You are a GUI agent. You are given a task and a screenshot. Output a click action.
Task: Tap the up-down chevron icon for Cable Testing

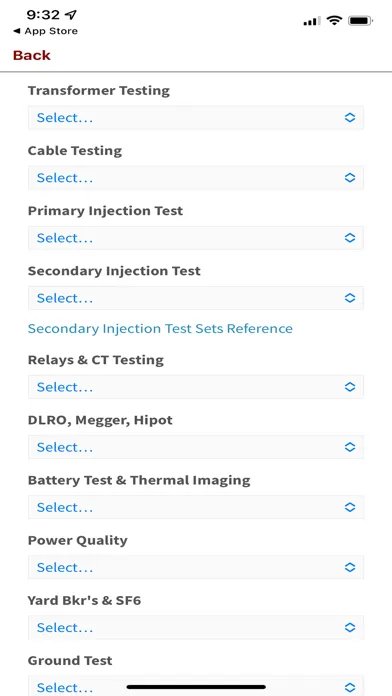[x=350, y=178]
